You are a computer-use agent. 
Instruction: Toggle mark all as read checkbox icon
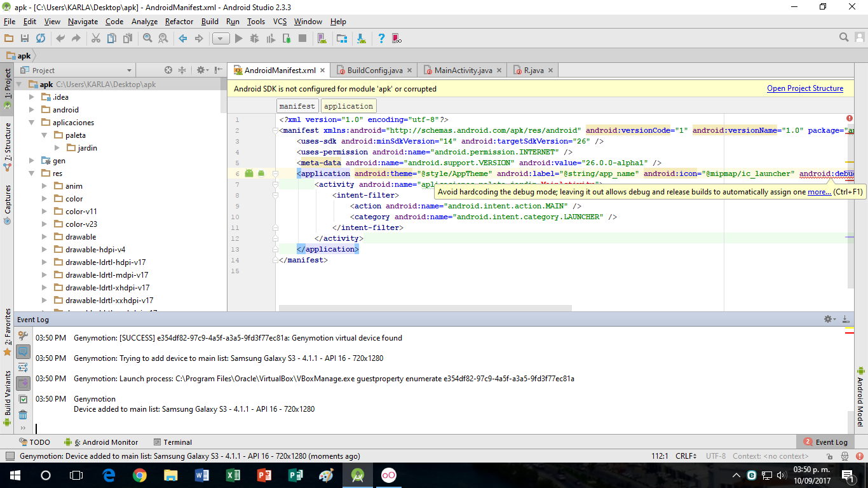pyautogui.click(x=23, y=399)
